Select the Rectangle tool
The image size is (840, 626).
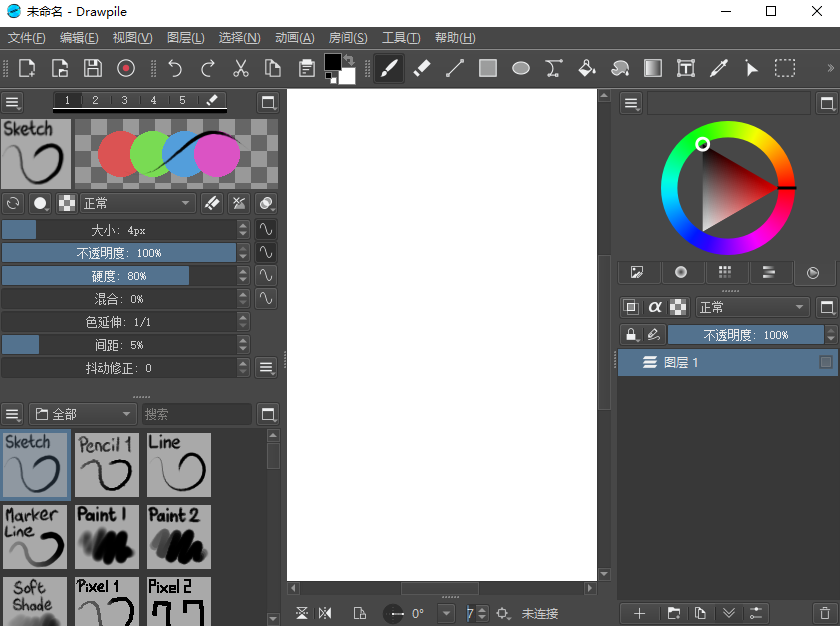point(488,69)
